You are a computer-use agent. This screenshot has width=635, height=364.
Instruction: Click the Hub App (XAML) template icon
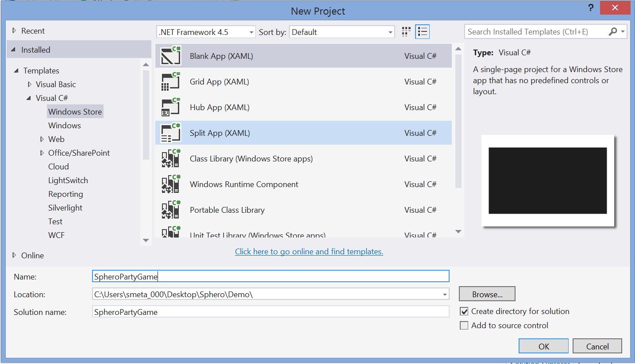[171, 107]
